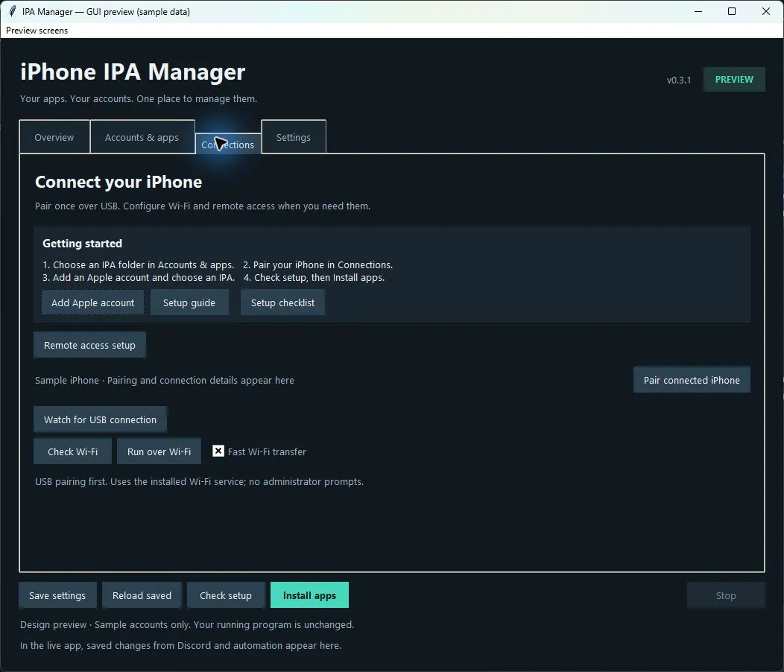The image size is (784, 672).
Task: Click 'Your apps. Your accounts.' tagline
Action: (139, 98)
